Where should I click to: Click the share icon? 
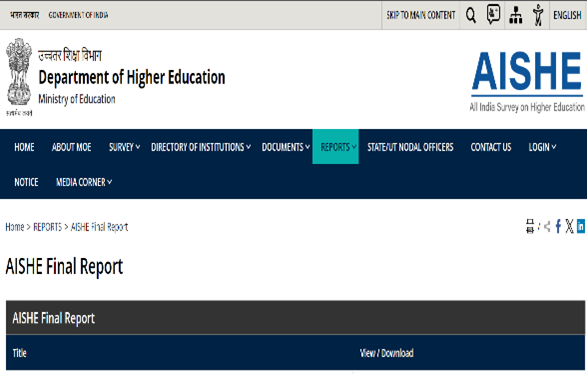click(x=547, y=226)
